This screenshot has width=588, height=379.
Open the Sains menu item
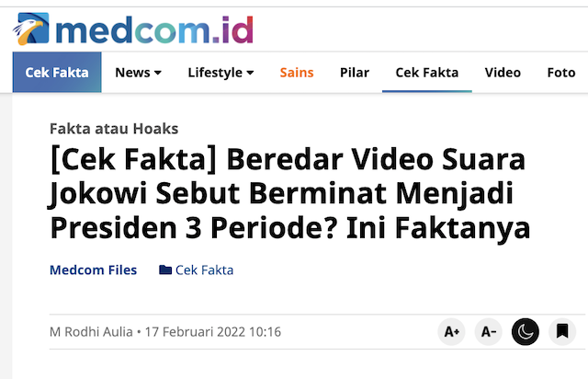[296, 73]
